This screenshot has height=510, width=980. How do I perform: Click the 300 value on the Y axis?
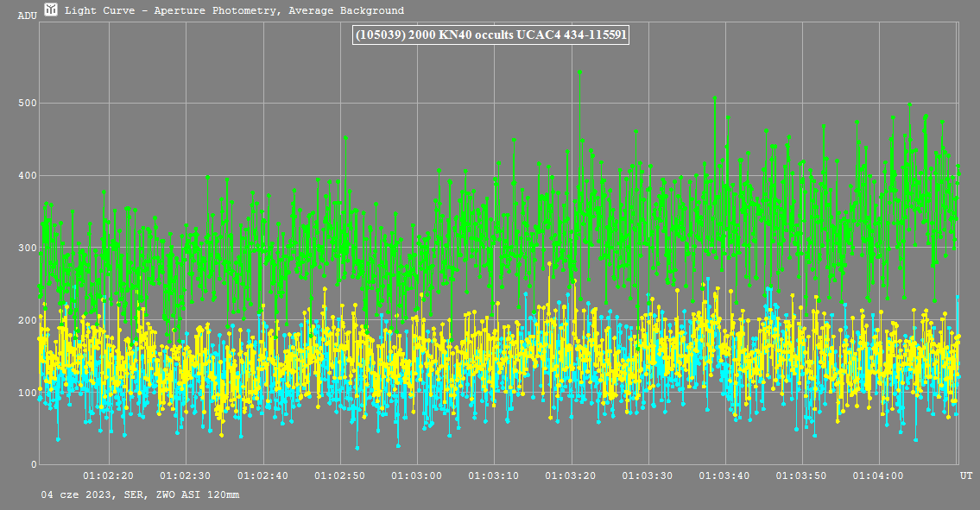(28, 249)
